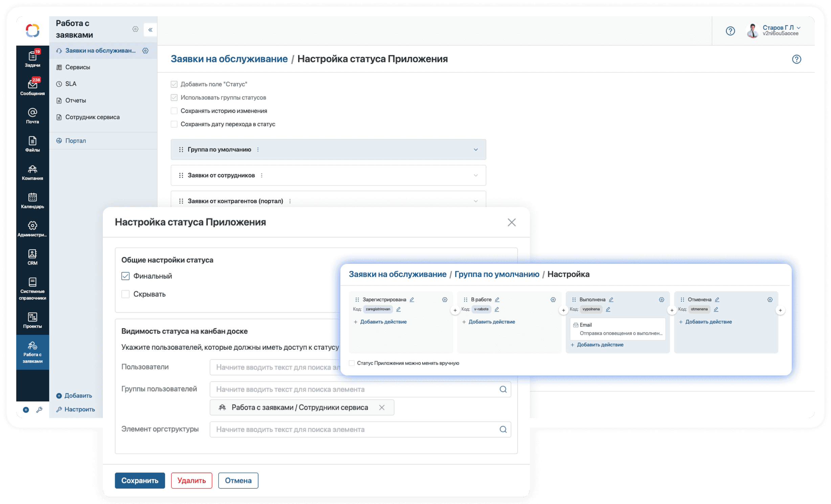Click the gear next to Работа с заявками title
The height and width of the screenshot is (504, 831).
coord(135,29)
